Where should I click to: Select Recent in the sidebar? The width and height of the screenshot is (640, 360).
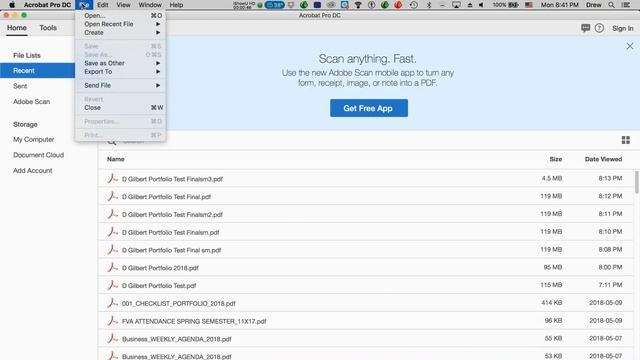(x=38, y=71)
